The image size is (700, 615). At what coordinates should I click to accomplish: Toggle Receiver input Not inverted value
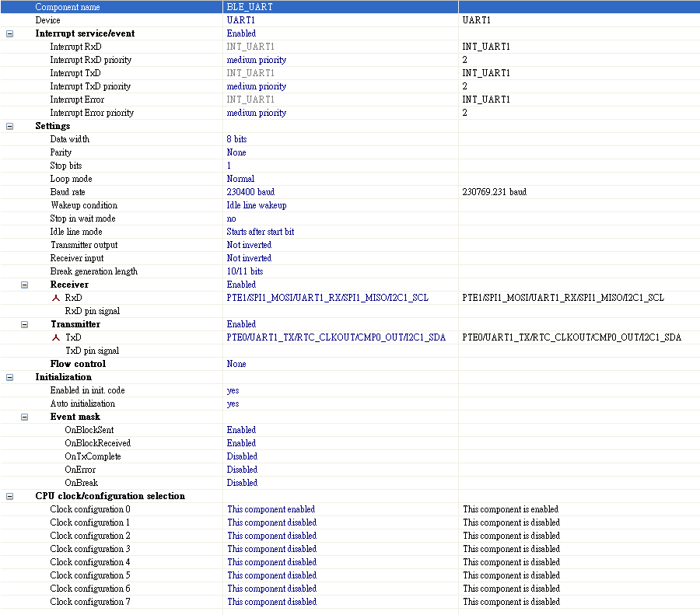click(x=249, y=258)
